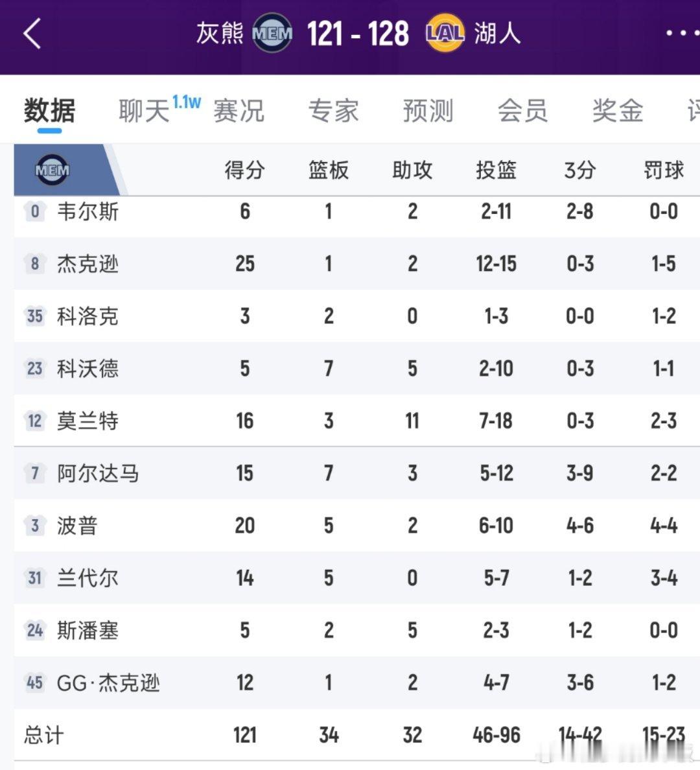700x770 pixels.
Task: Switch to the 赛况 tab
Action: (239, 111)
